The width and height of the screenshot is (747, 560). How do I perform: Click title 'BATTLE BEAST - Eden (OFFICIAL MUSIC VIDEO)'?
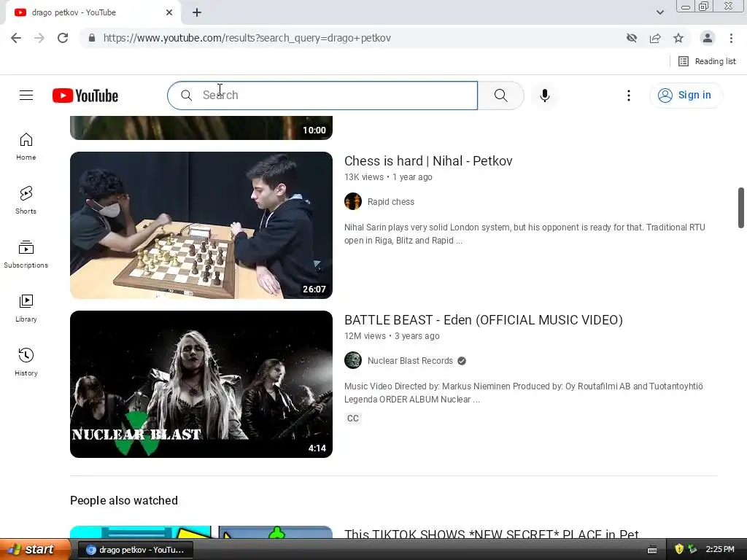point(484,320)
